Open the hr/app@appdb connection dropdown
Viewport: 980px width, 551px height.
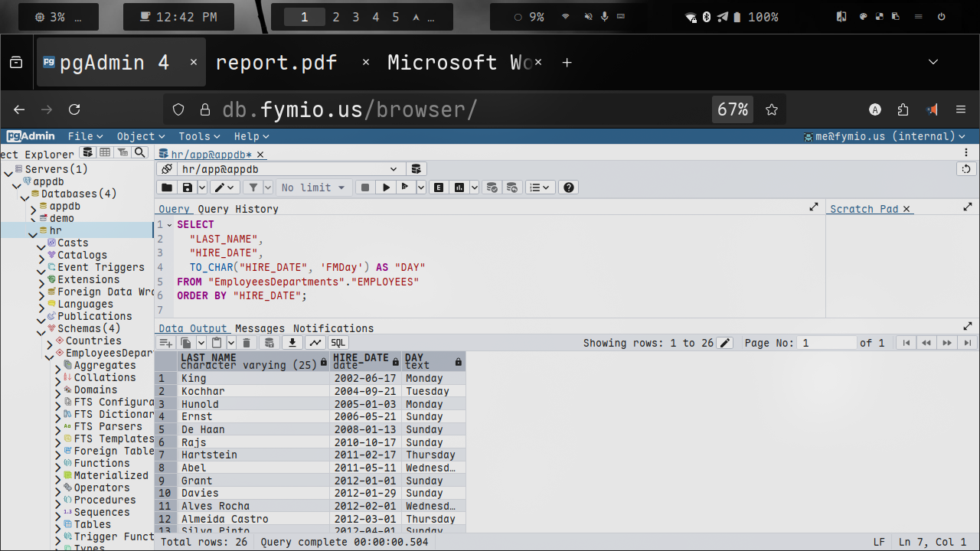click(x=394, y=169)
